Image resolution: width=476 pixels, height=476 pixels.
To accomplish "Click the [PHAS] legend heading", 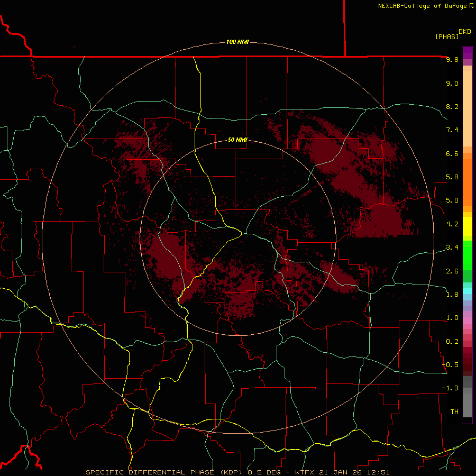I will (447, 37).
